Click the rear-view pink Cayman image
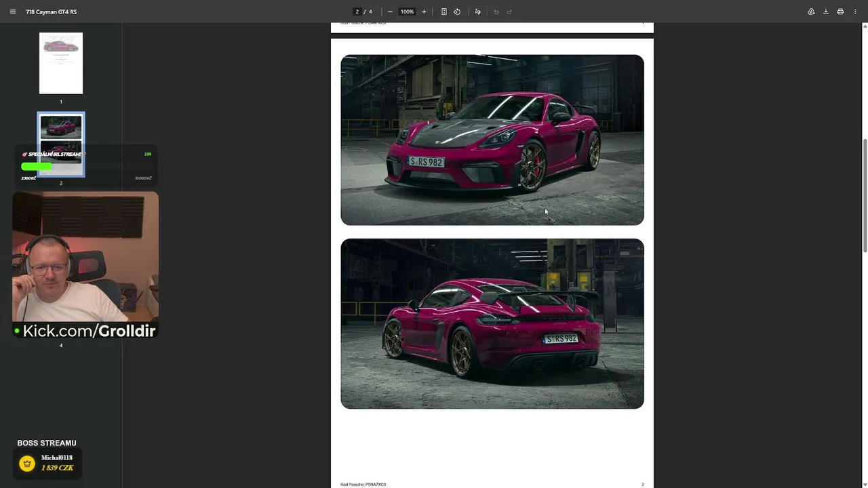Screen dimensions: 868x488 click(492, 323)
